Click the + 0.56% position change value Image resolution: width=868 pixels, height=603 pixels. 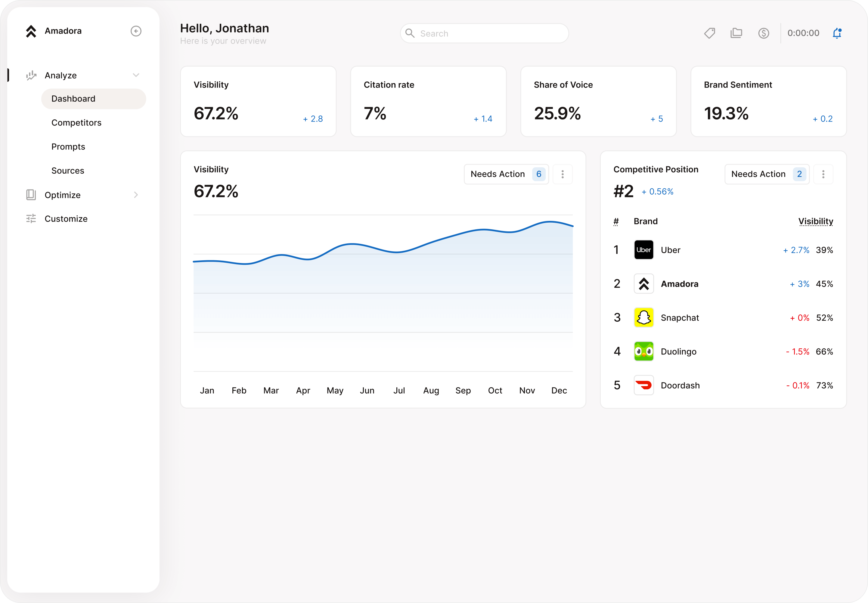tap(658, 192)
